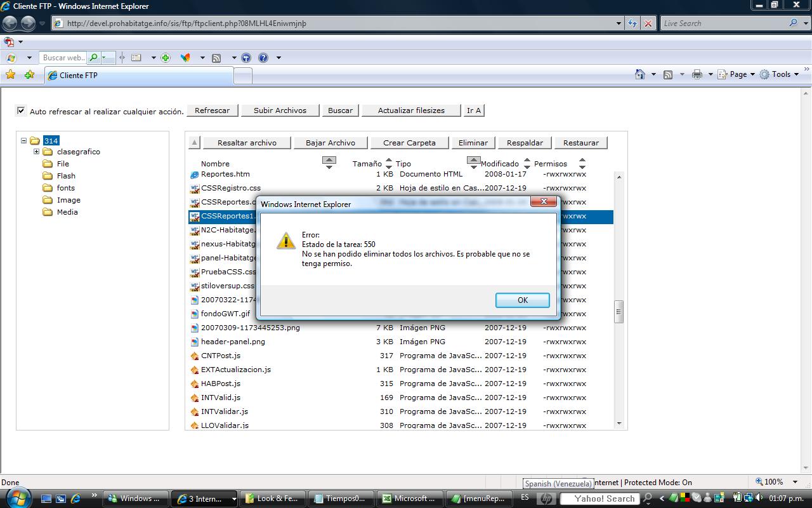
Task: Select the Cliente FTP tab
Action: coord(138,76)
